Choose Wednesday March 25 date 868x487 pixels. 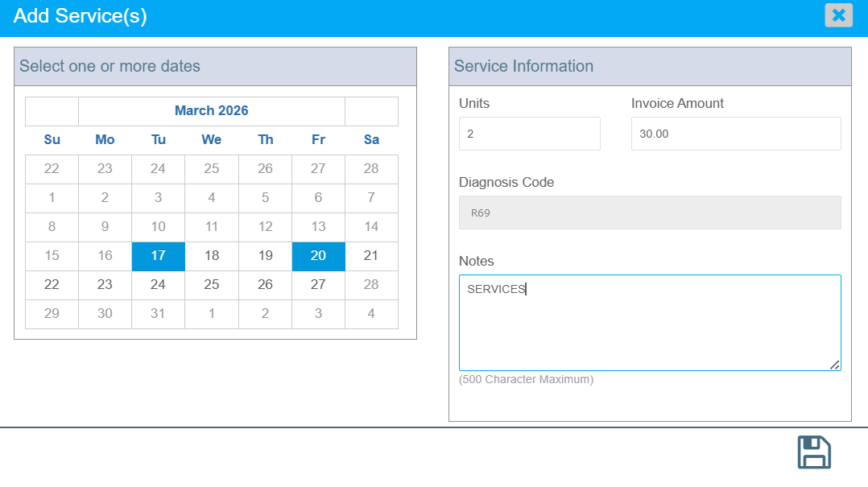(212, 285)
